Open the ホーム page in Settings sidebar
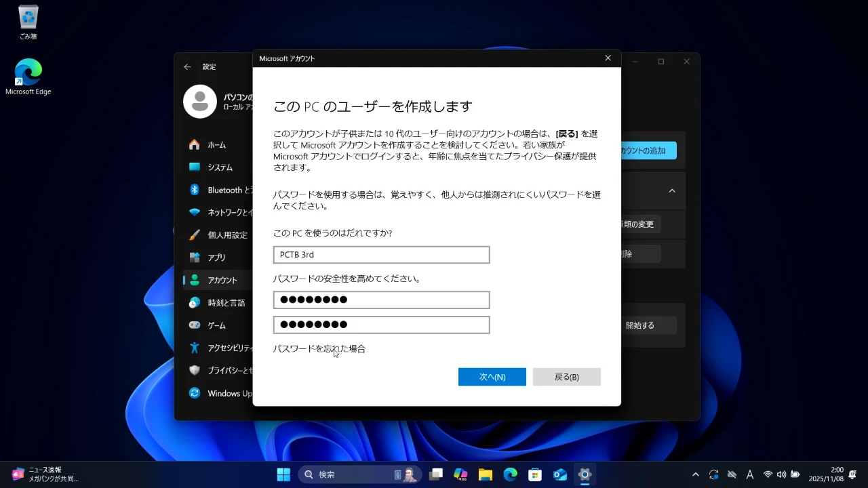This screenshot has height=488, width=868. tap(216, 145)
